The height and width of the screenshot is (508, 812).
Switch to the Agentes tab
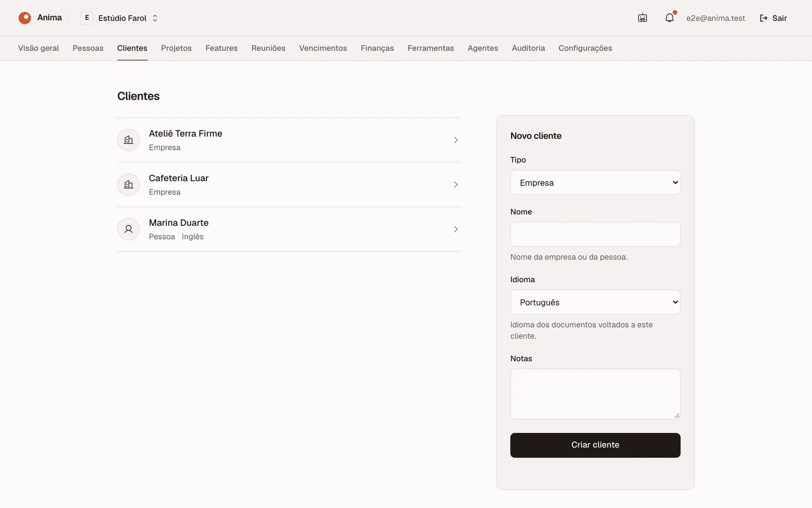coord(483,48)
